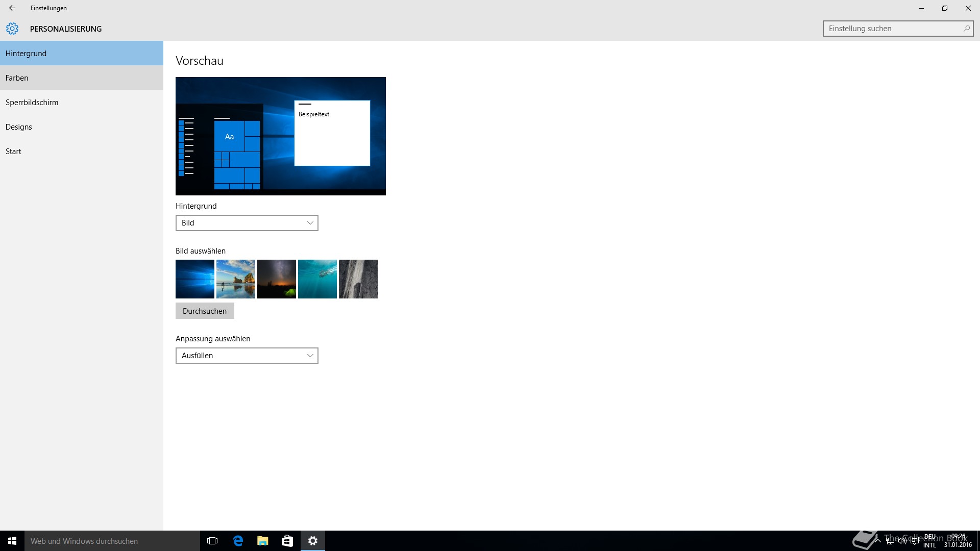
Task: Open the Farben section
Action: 82,78
